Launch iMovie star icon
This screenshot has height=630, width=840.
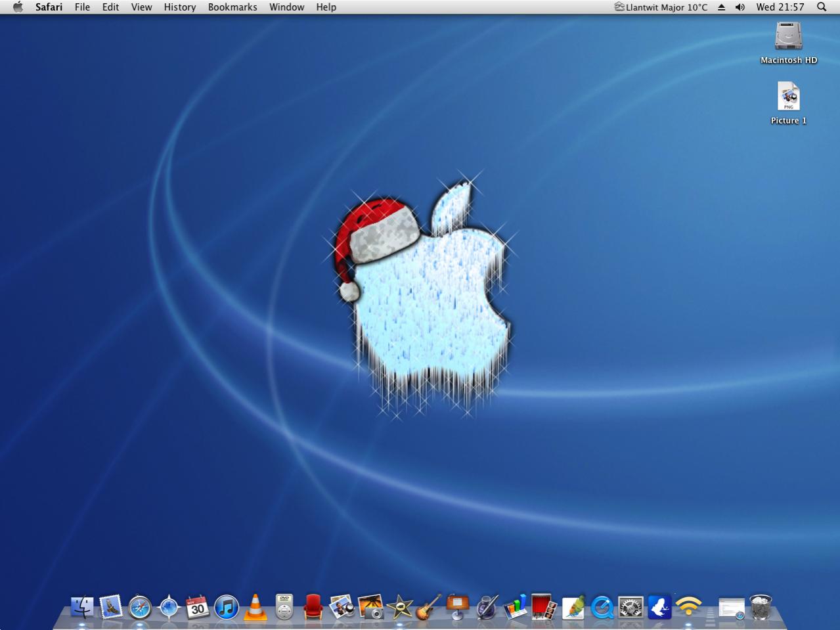point(399,607)
